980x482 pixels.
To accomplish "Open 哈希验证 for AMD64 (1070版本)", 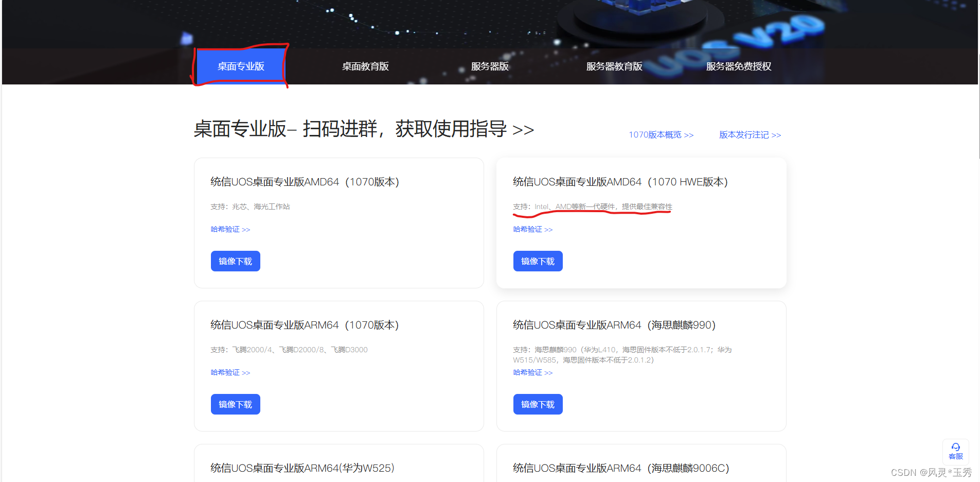I will 230,229.
